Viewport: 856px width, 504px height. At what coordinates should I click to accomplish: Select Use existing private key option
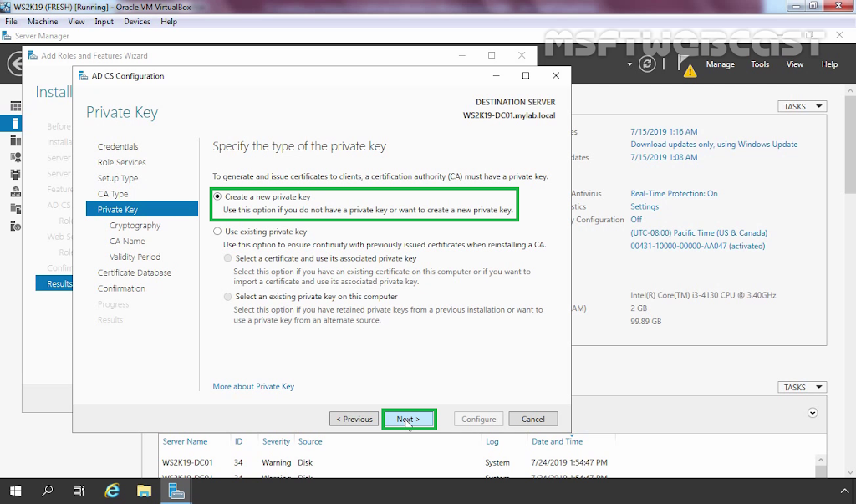[217, 232]
